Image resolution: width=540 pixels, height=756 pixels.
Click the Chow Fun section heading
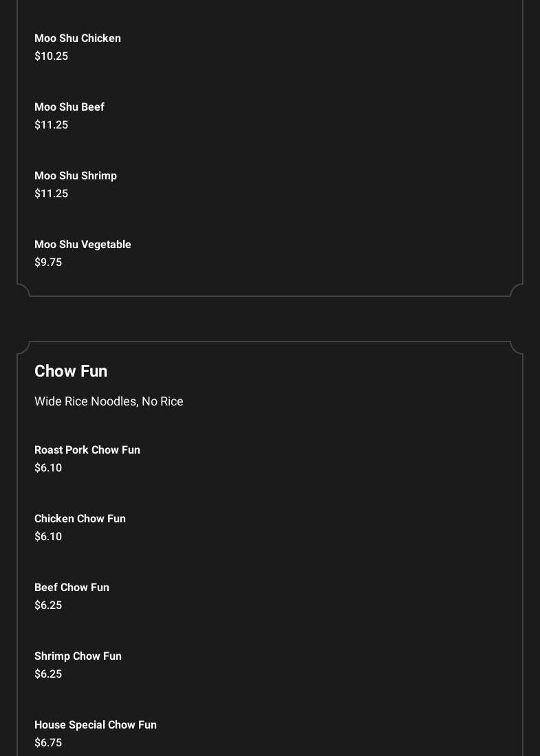coord(71,371)
